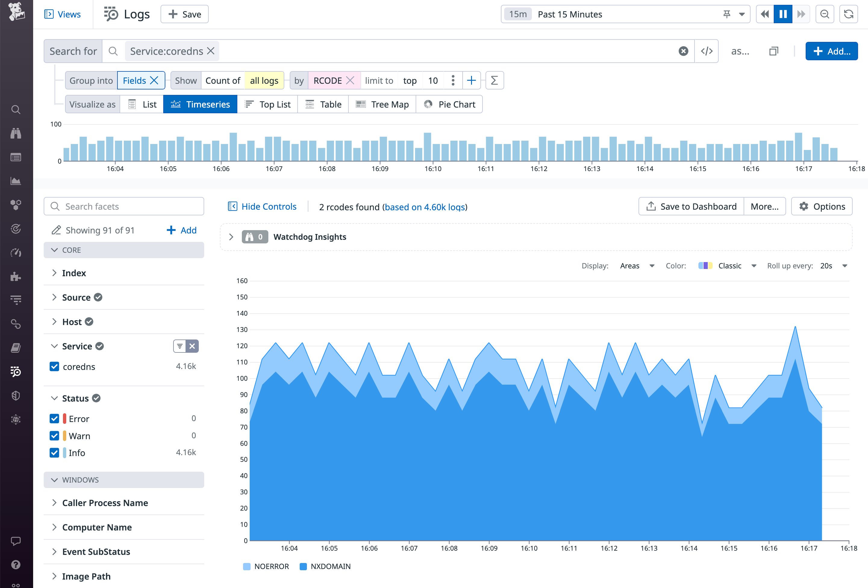Viewport: 868px width, 588px height.
Task: Open the 'based on 4.60k logs' link
Action: 425,207
